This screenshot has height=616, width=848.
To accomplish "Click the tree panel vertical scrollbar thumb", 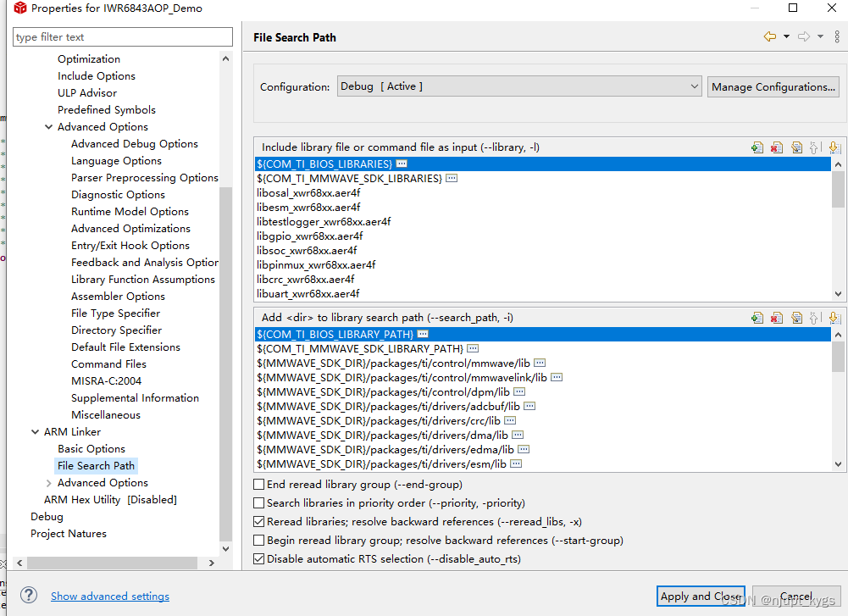I will (x=225, y=363).
